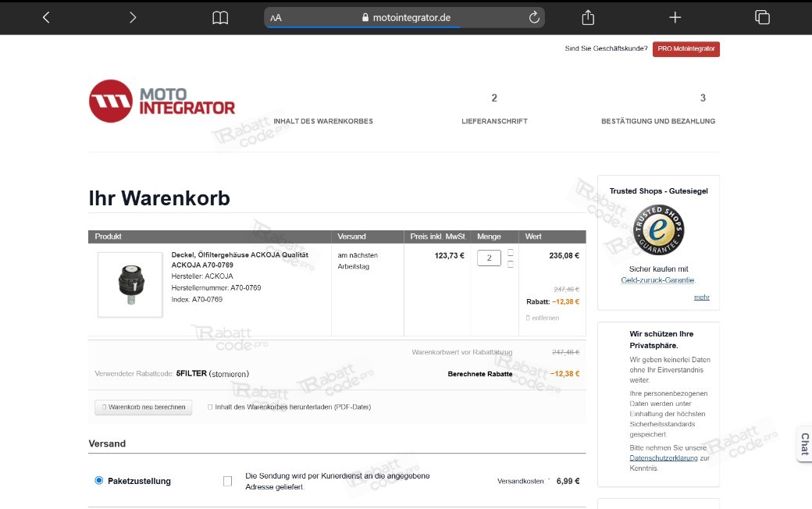
Task: Click the quantity field showing 2
Action: [x=489, y=258]
